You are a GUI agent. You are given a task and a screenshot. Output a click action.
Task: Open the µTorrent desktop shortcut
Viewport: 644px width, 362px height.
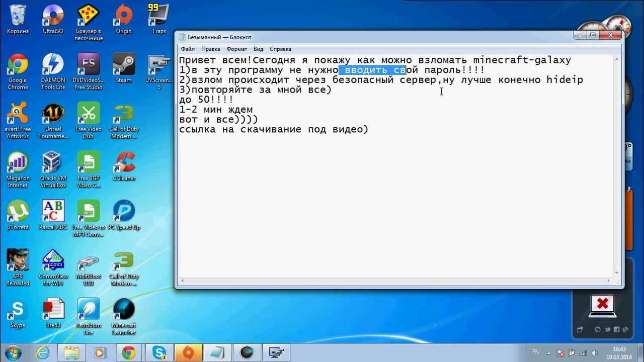coord(18,215)
